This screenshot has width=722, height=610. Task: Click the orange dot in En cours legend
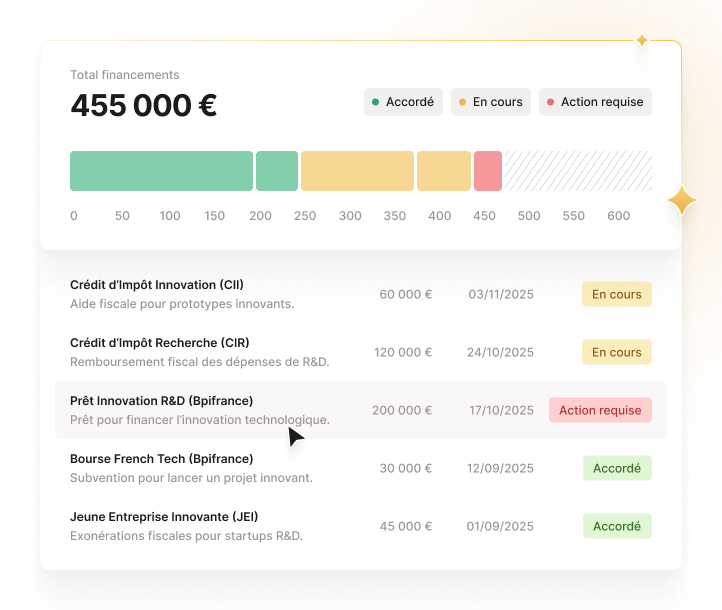pyautogui.click(x=462, y=102)
